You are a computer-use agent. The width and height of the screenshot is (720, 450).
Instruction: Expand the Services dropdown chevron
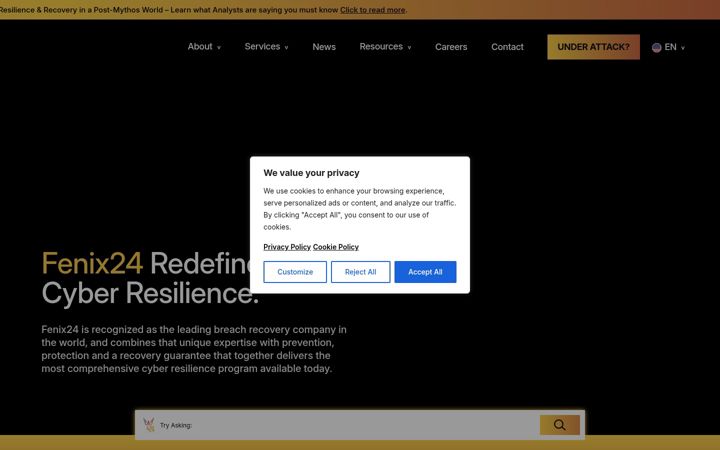point(287,48)
